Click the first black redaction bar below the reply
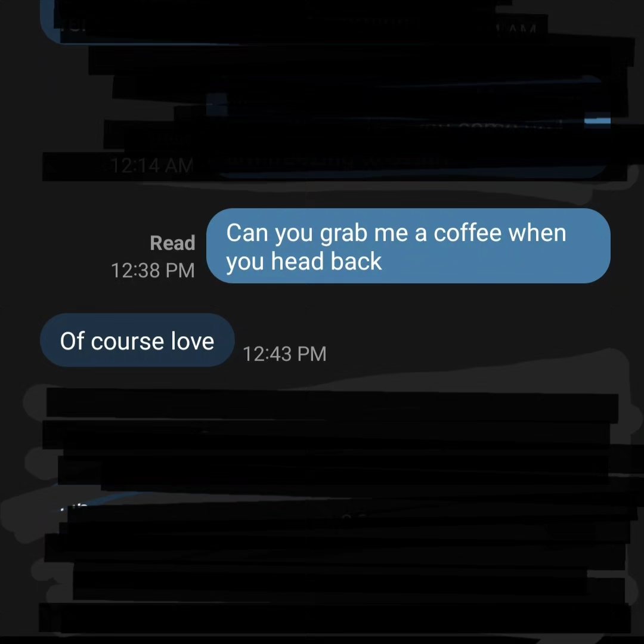This screenshot has height=644, width=644. pyautogui.click(x=332, y=405)
